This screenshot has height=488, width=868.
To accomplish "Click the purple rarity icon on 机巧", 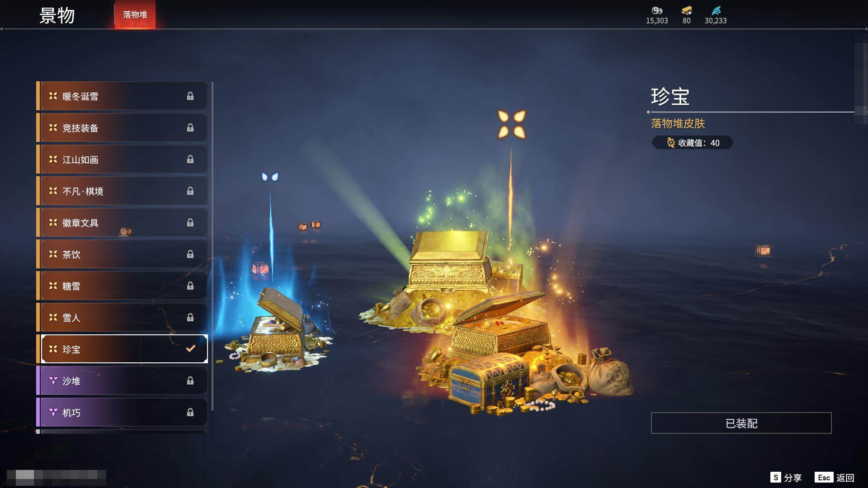I will [53, 412].
